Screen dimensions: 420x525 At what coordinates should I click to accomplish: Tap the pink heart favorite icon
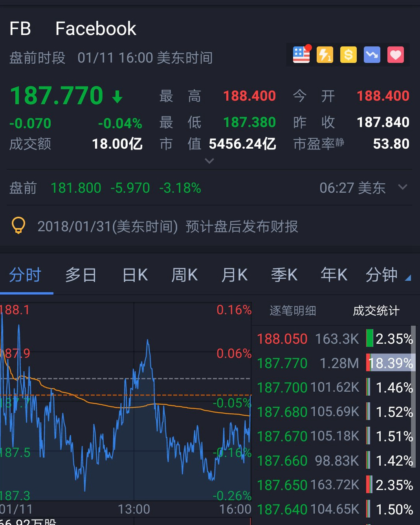click(396, 55)
